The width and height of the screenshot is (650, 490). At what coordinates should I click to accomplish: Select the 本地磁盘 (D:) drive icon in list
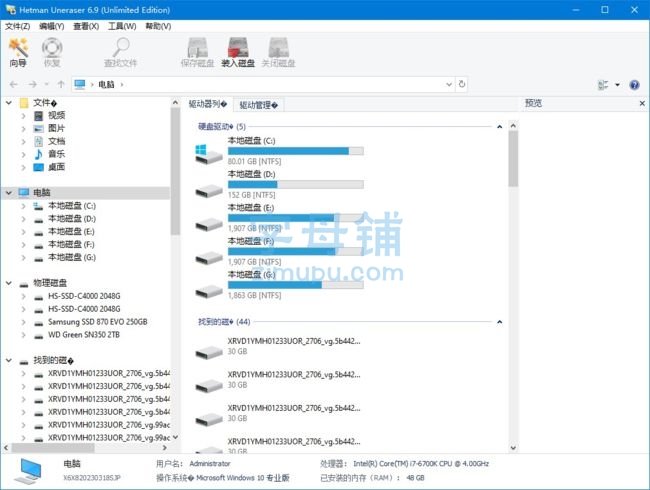209,191
